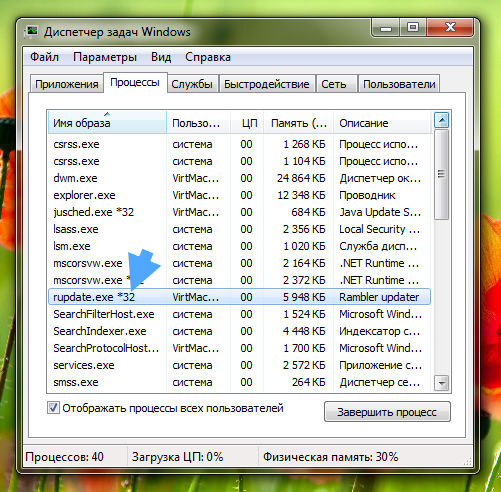Click the 24 864 КБ memory value
Screen dimensions: 501x492
coord(301,178)
